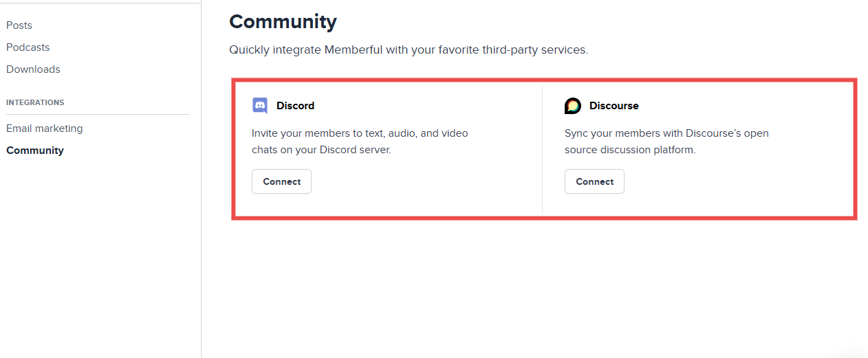Connect the Discourse integration
The height and width of the screenshot is (358, 868).
tap(594, 181)
